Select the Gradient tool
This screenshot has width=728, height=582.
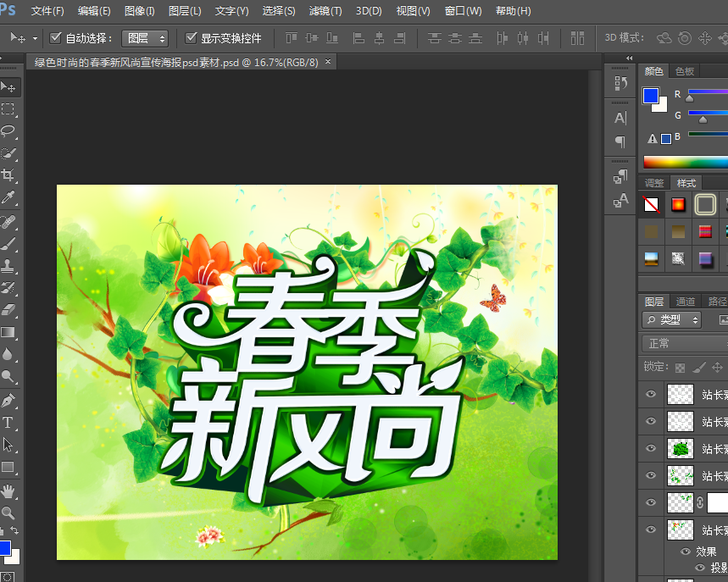[8, 333]
